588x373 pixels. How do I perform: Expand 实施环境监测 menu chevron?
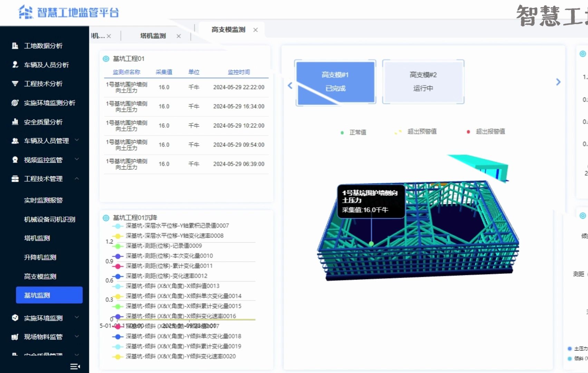coord(77,317)
